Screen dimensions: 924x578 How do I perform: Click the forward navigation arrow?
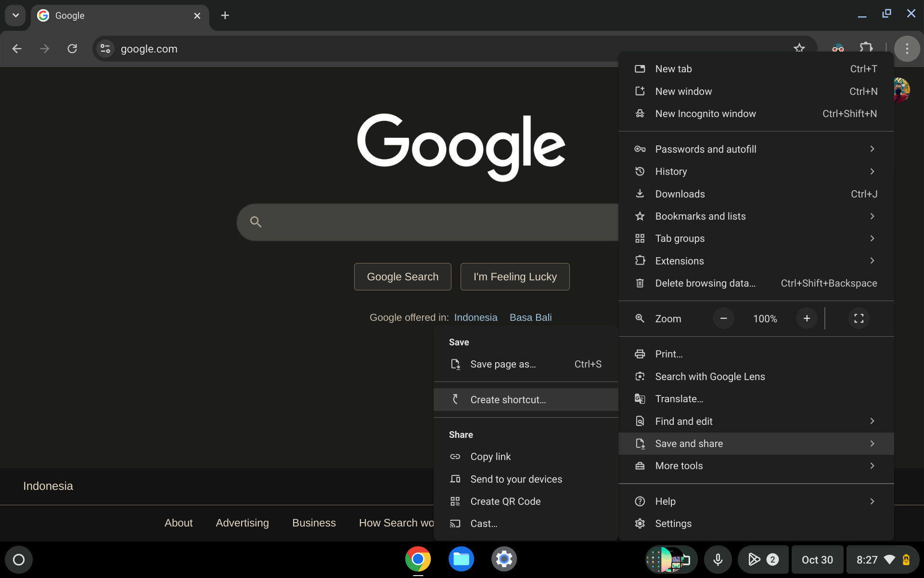(45, 49)
